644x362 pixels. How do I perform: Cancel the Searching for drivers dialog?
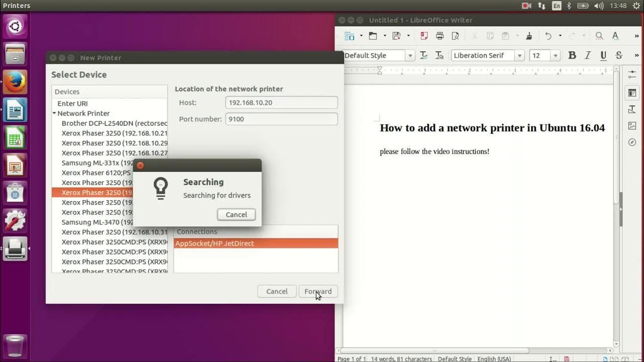[236, 215]
